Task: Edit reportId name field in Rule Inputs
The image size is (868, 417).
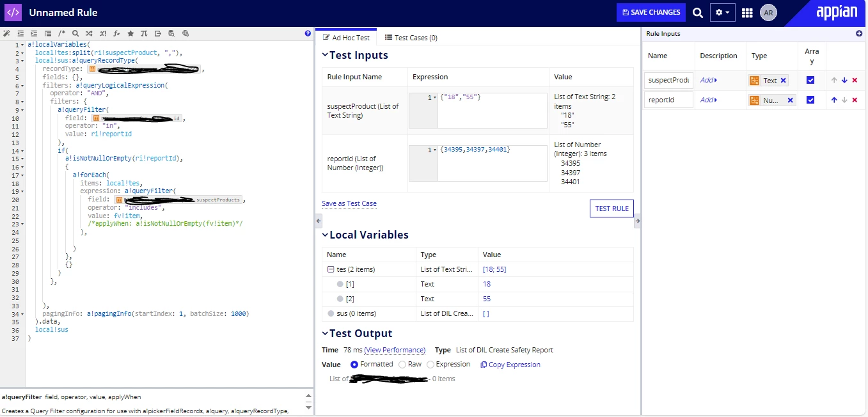Action: pos(668,100)
